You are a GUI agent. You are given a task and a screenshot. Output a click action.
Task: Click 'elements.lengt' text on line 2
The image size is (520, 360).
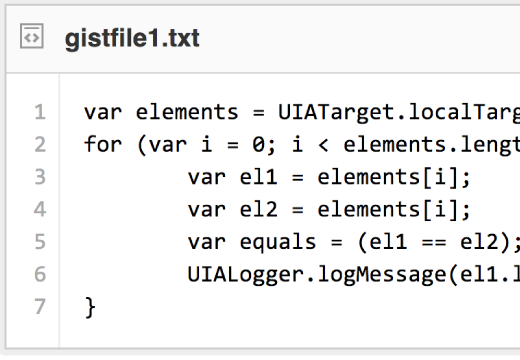click(432, 145)
